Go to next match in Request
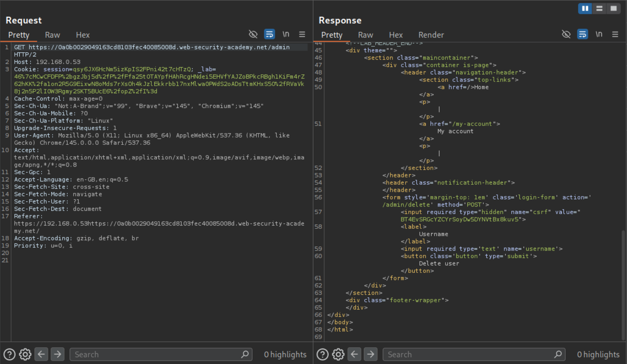The width and height of the screenshot is (627, 364). click(58, 354)
